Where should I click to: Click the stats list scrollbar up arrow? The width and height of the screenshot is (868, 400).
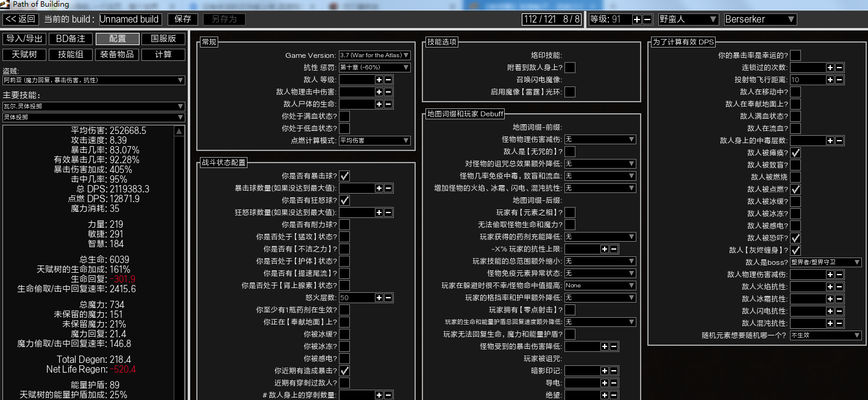coord(179,132)
